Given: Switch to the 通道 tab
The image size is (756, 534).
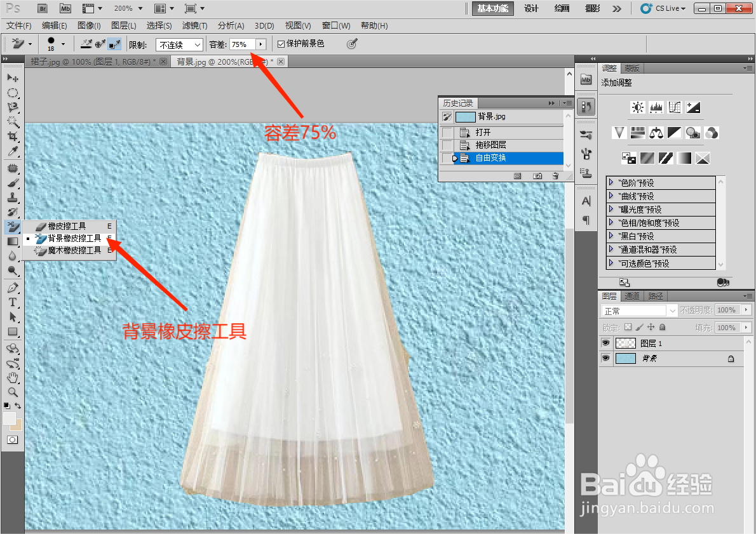Looking at the screenshot, I should (x=632, y=296).
